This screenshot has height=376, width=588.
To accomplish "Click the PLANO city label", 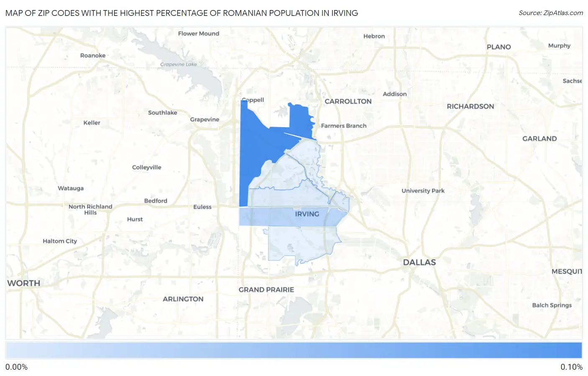I will point(499,47).
